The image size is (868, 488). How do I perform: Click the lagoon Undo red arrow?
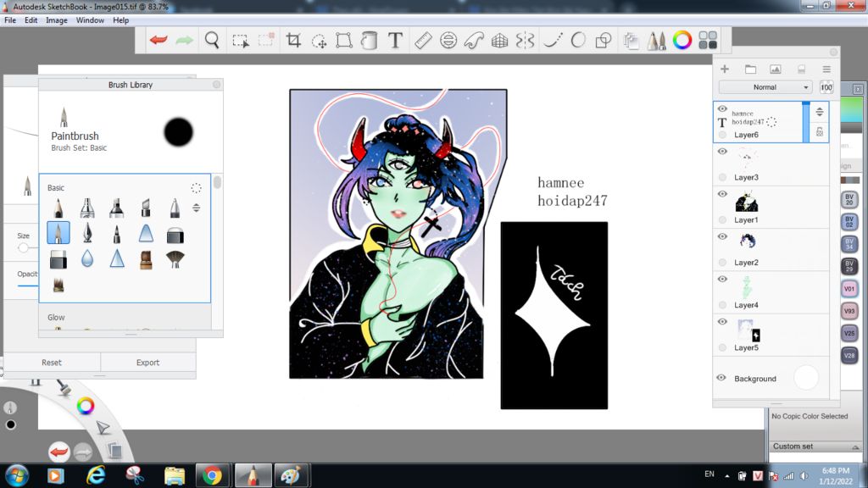click(58, 452)
